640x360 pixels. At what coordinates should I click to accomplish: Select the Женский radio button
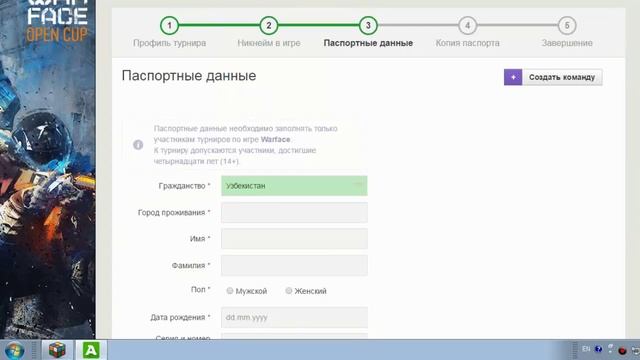click(x=289, y=291)
